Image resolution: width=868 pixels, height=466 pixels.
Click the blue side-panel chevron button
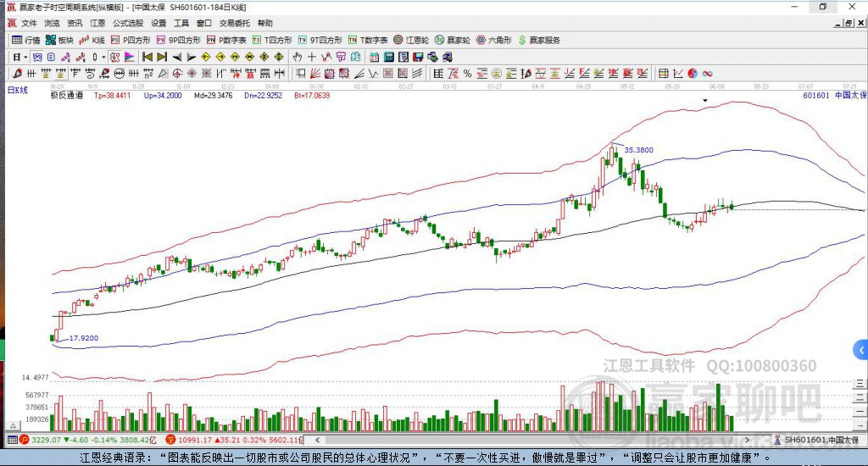pyautogui.click(x=861, y=350)
